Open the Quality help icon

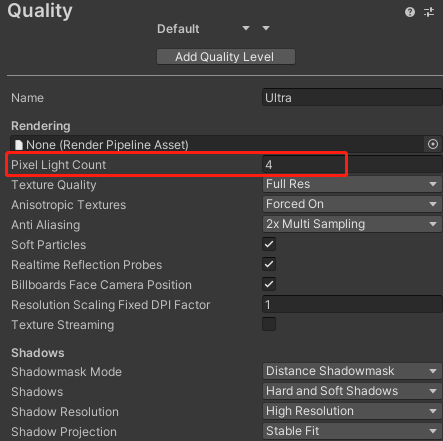tap(410, 12)
